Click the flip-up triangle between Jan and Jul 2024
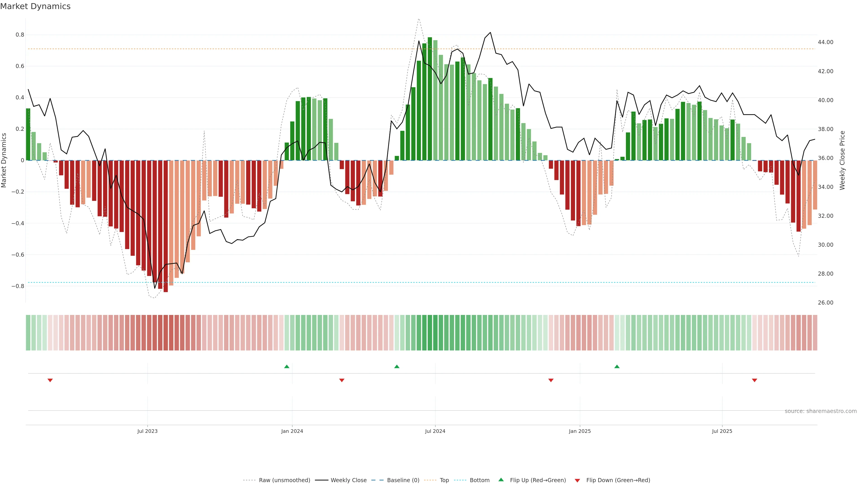 397,366
